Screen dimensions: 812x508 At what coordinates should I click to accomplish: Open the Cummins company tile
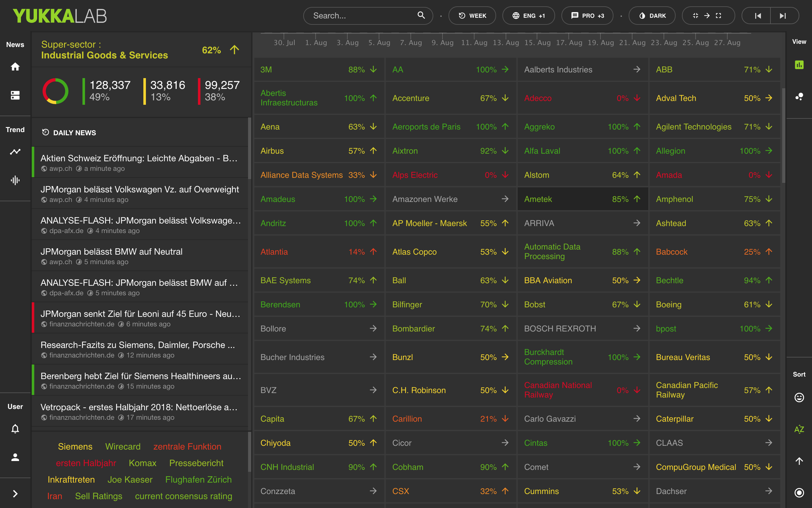583,491
